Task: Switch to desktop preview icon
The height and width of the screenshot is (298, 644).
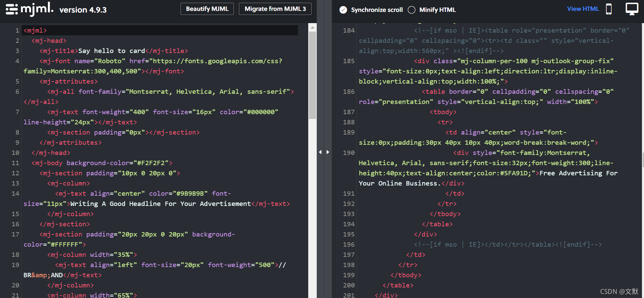Action: (632, 9)
